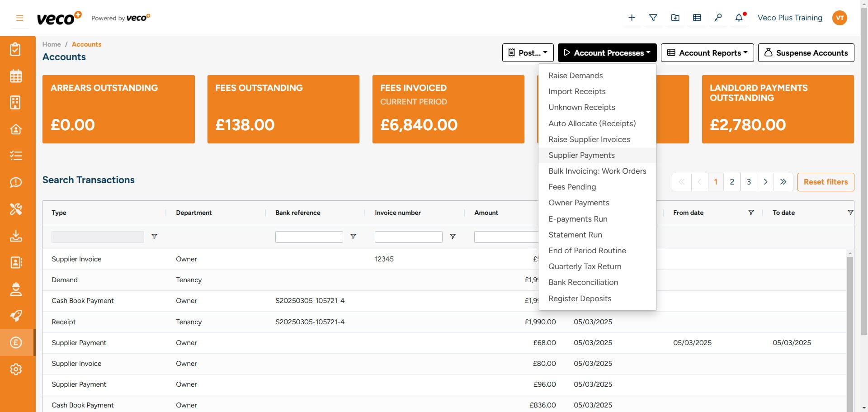Choose Bank Reconciliation menu item
The height and width of the screenshot is (412, 868).
583,282
